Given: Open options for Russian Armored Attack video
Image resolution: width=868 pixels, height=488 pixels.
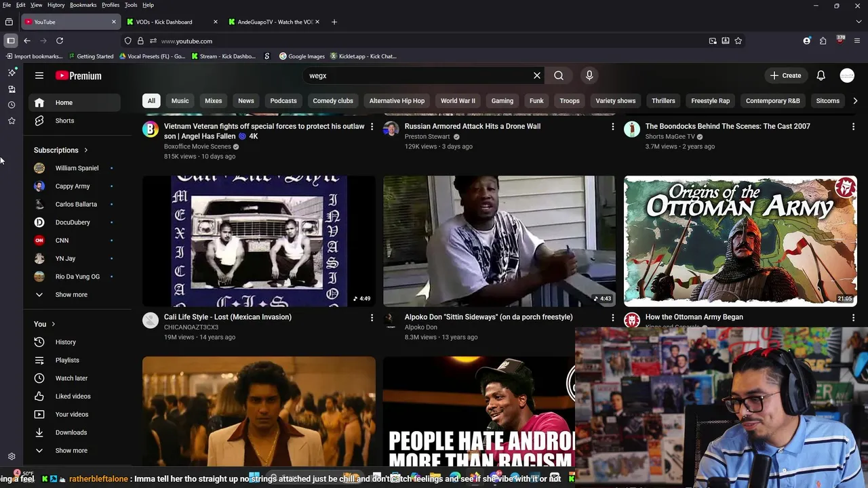Looking at the screenshot, I should click(612, 127).
